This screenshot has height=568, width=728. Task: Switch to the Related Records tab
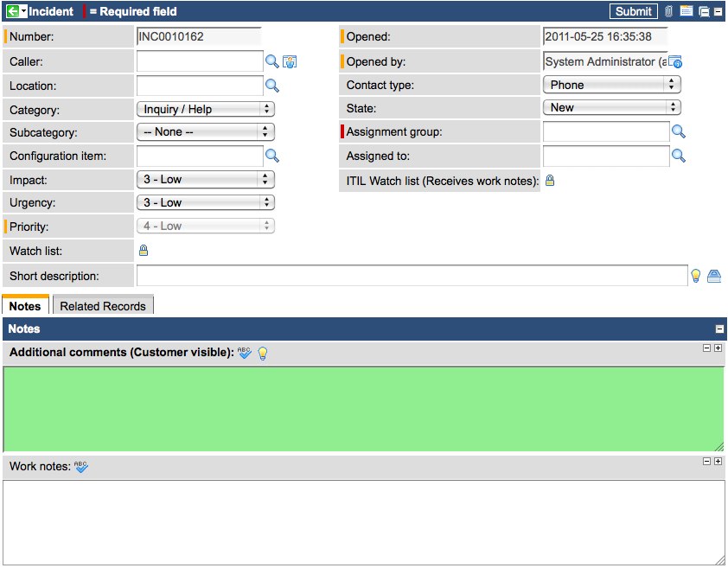coord(103,306)
